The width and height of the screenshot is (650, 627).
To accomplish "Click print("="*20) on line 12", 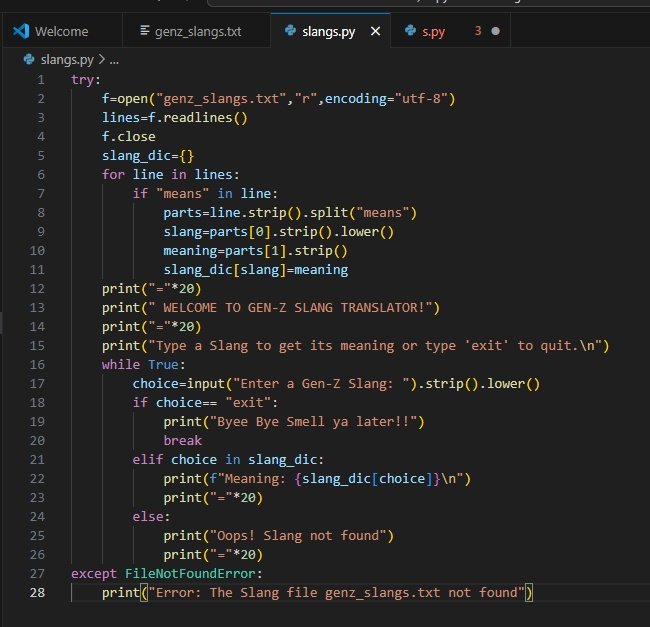I will pos(152,289).
